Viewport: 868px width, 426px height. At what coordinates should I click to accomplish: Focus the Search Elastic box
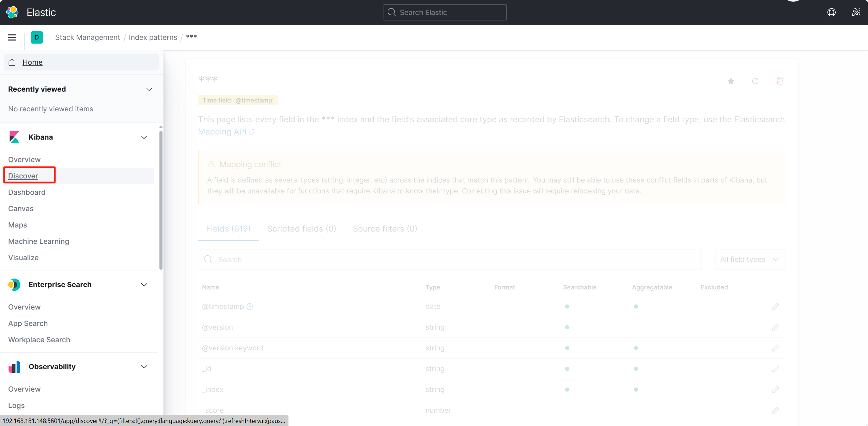point(445,12)
